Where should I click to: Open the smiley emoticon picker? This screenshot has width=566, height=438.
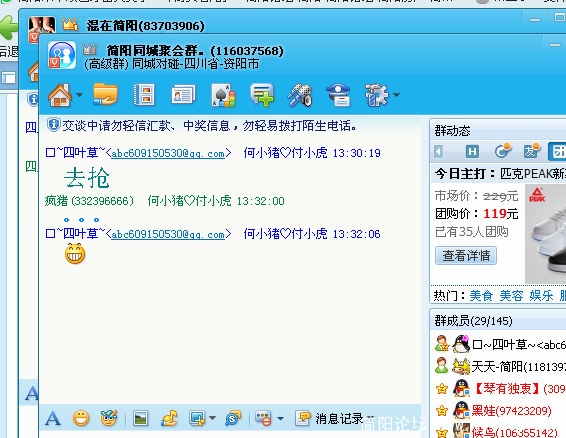(81, 419)
